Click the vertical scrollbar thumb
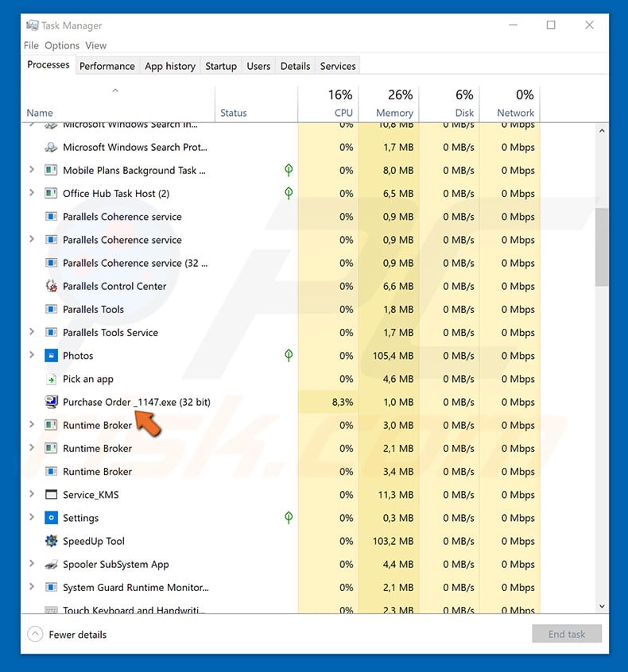 (x=602, y=247)
